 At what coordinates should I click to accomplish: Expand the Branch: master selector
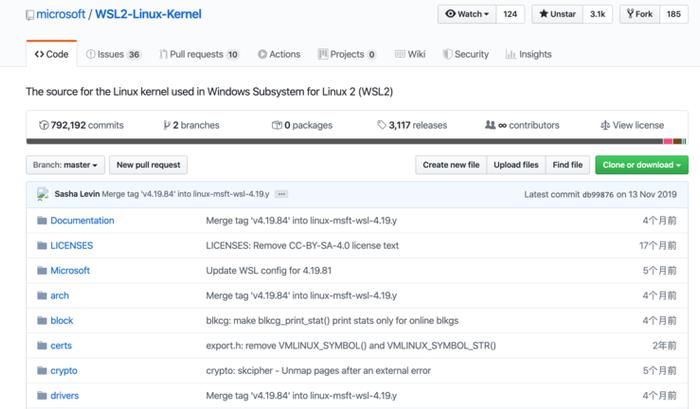click(x=65, y=165)
